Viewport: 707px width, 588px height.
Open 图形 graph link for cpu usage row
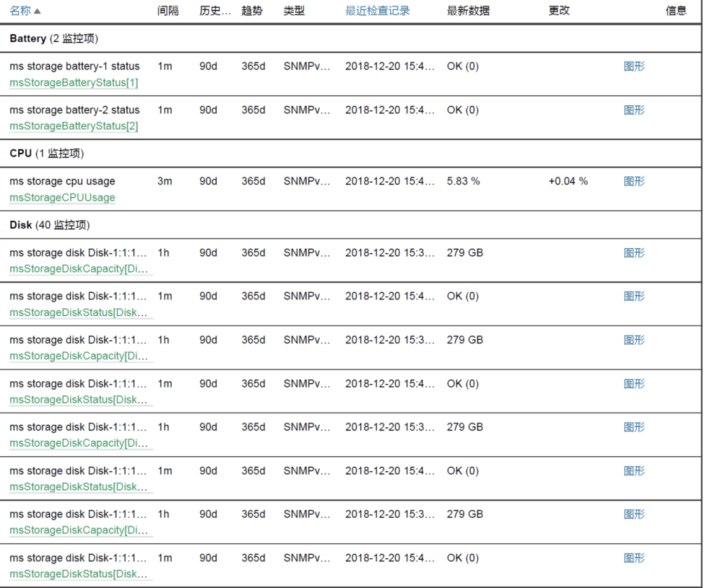[x=634, y=181]
